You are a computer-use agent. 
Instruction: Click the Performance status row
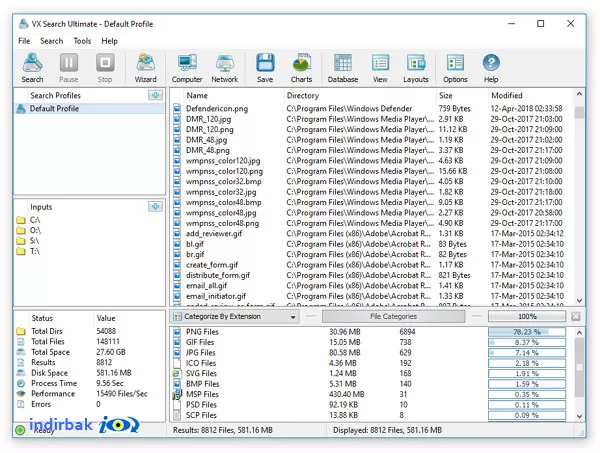90,394
